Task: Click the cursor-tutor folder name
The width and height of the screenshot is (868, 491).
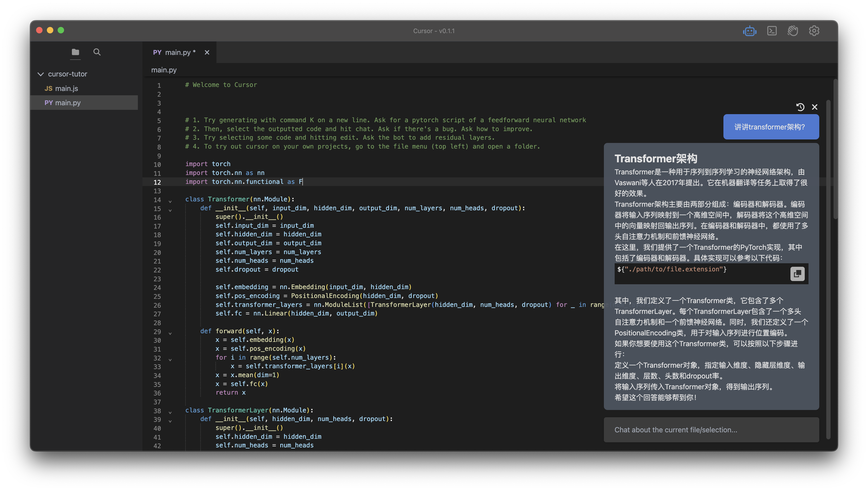Action: pyautogui.click(x=68, y=74)
